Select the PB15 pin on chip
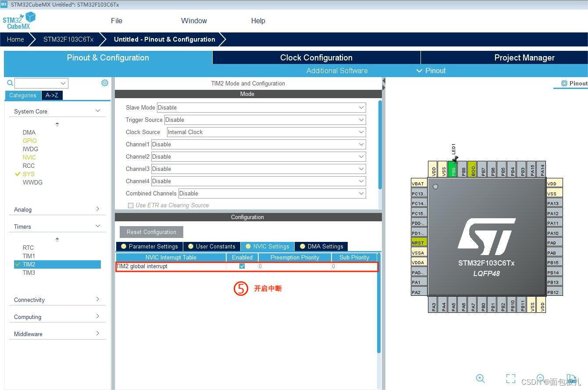The image size is (588, 390). point(554,262)
